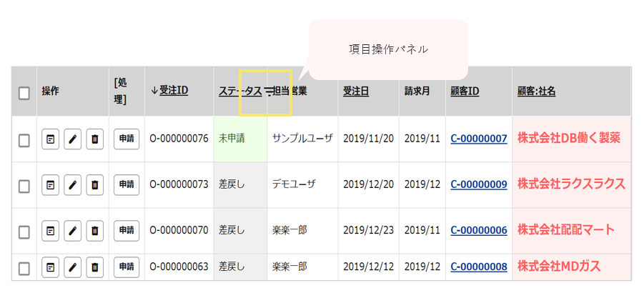Tick the select-all checkbox in header row
Viewport: 644px width, 298px height.
coord(24,93)
